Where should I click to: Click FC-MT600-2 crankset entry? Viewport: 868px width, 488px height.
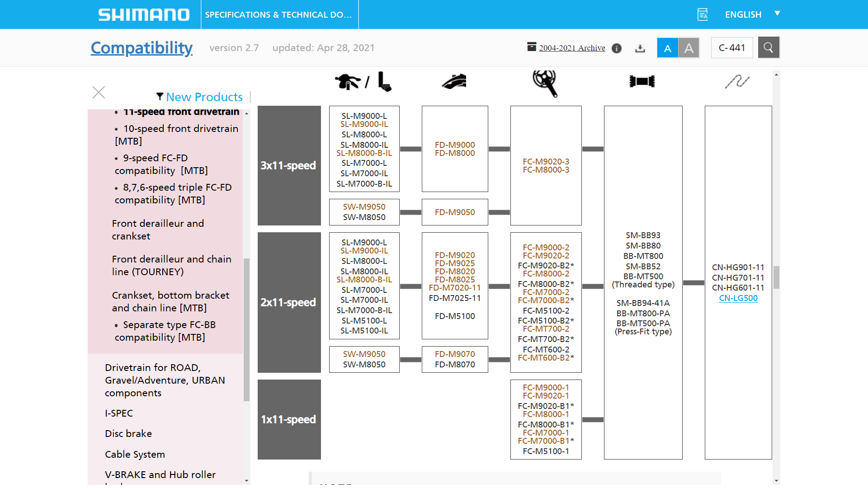tap(546, 350)
